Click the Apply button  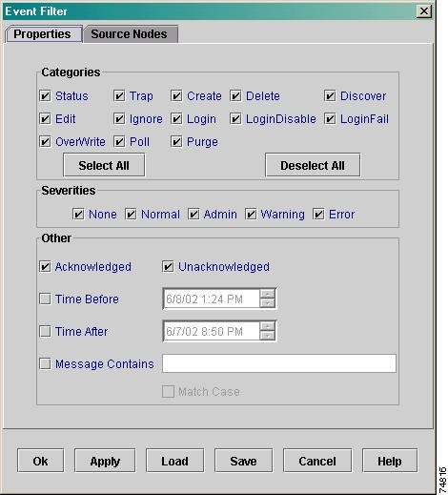tap(105, 461)
